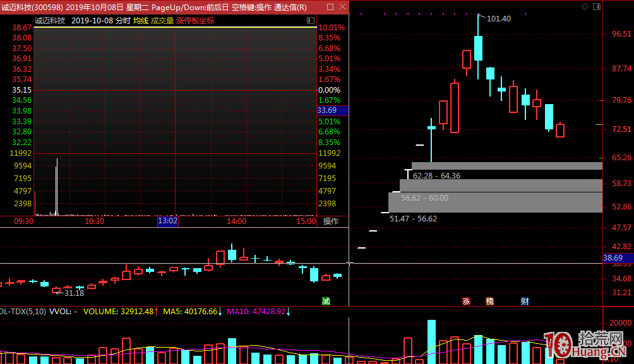The height and width of the screenshot is (364, 634).
Task: Click the 87.74 price axis value
Action: 621,68
